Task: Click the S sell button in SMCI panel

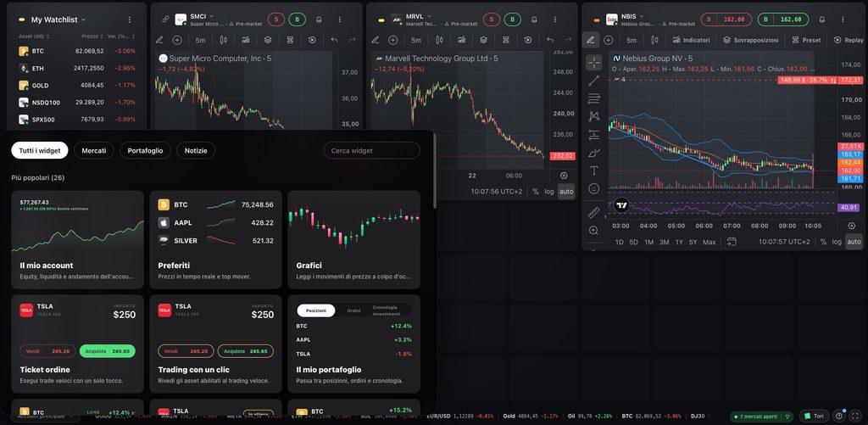Action: tap(275, 20)
